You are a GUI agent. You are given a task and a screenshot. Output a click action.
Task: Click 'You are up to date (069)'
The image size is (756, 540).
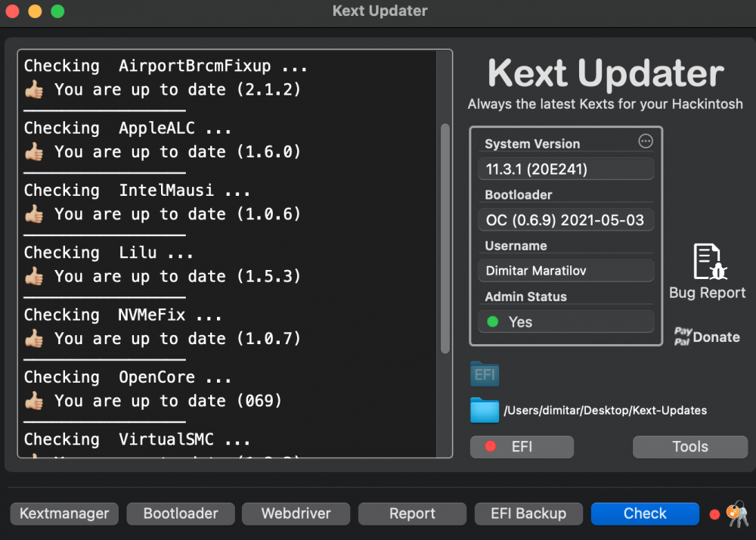click(168, 400)
